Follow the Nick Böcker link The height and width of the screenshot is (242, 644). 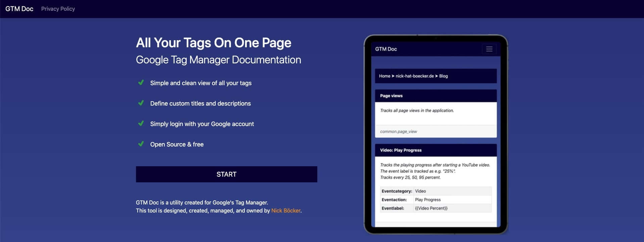point(286,210)
